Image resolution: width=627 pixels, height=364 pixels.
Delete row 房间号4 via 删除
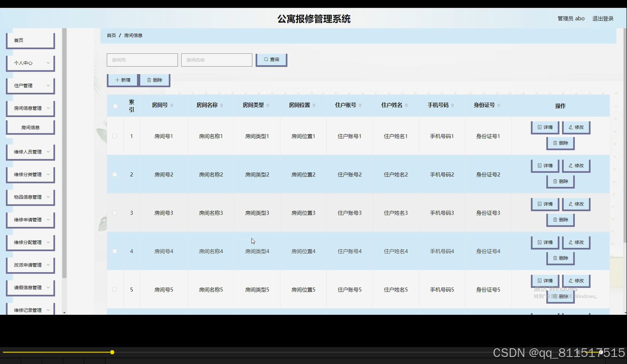point(560,259)
